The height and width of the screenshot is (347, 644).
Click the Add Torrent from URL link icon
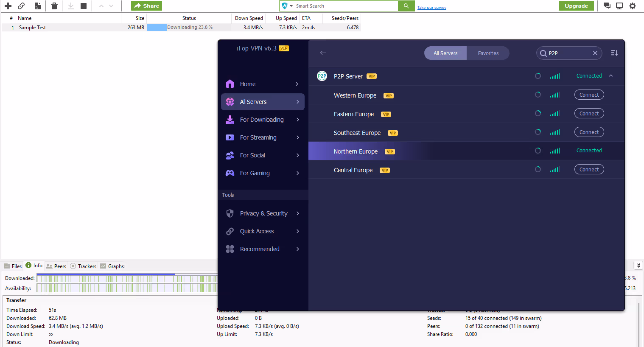pyautogui.click(x=21, y=6)
